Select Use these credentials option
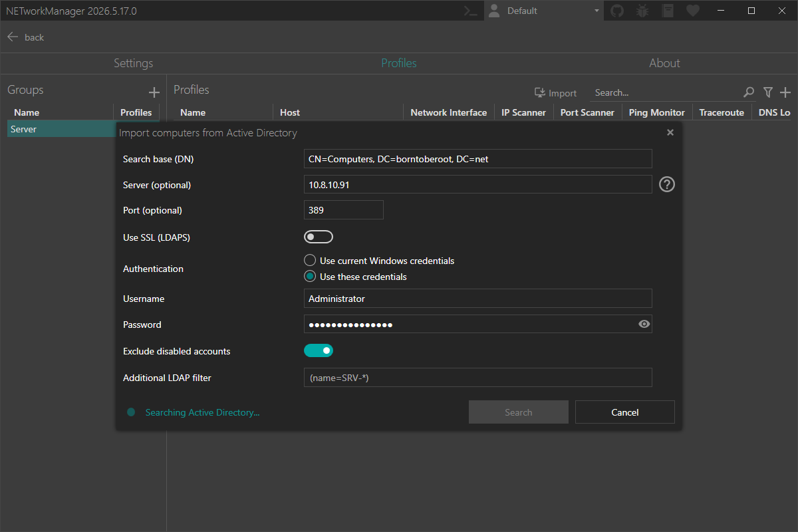This screenshot has height=532, width=798. (x=355, y=277)
